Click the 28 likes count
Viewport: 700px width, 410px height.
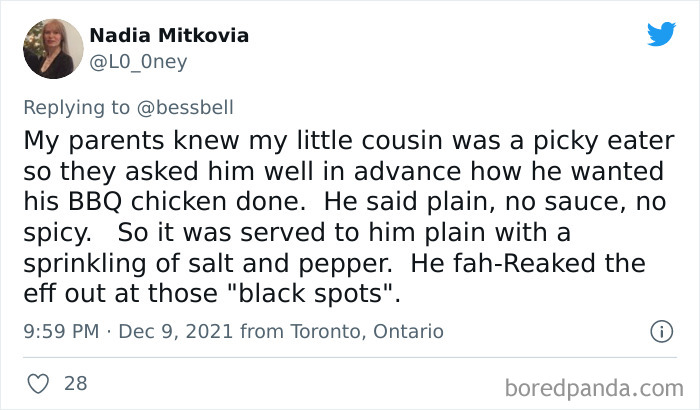pyautogui.click(x=75, y=382)
